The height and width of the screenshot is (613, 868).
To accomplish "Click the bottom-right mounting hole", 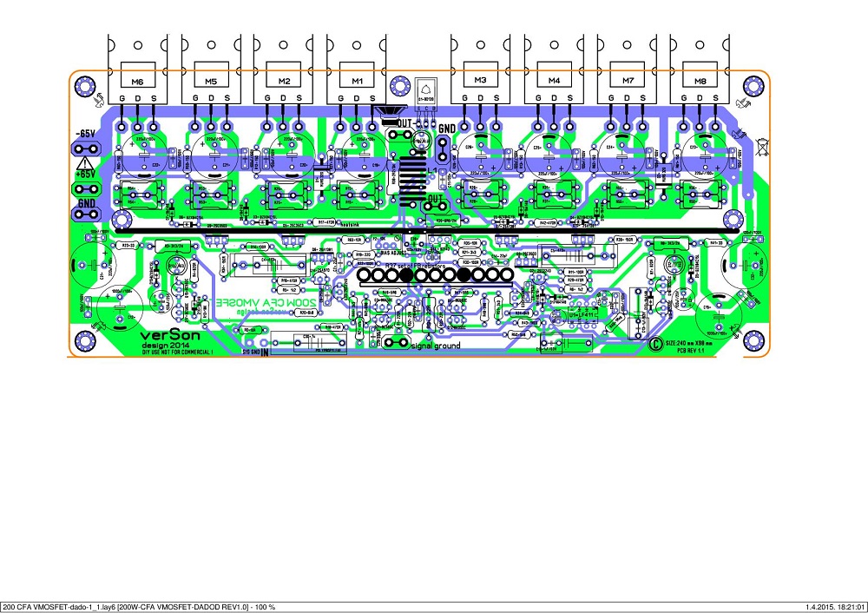I will click(x=753, y=340).
